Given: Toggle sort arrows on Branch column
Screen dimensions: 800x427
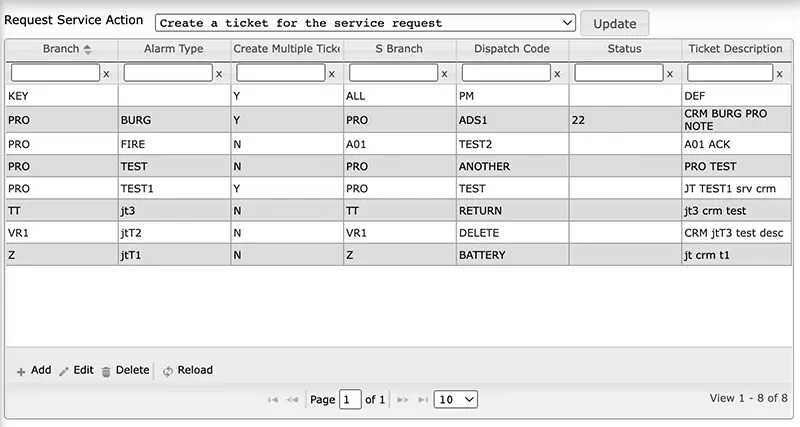Looking at the screenshot, I should coord(88,49).
